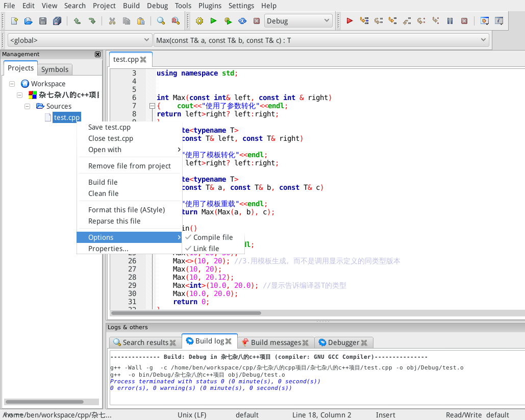Click the Next line debug icon
525x420 pixels.
click(379, 21)
